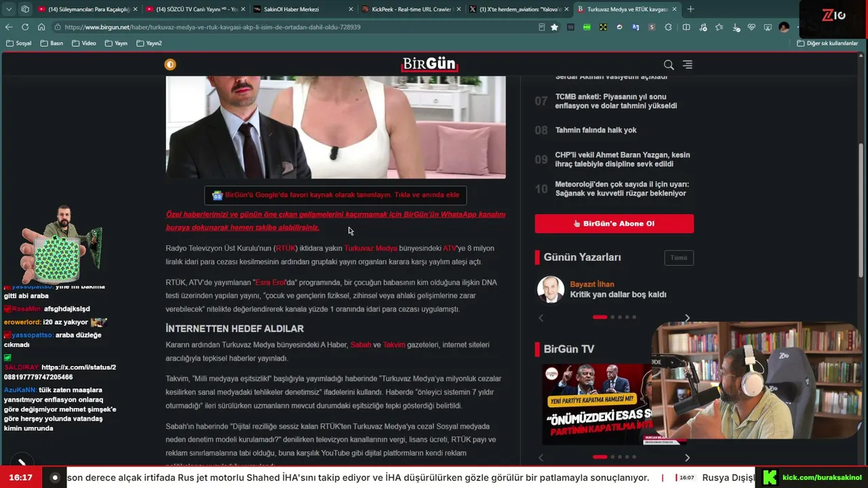Close the SakinOl Haber Merkezi tab
Image resolution: width=868 pixels, height=488 pixels.
coord(351,9)
